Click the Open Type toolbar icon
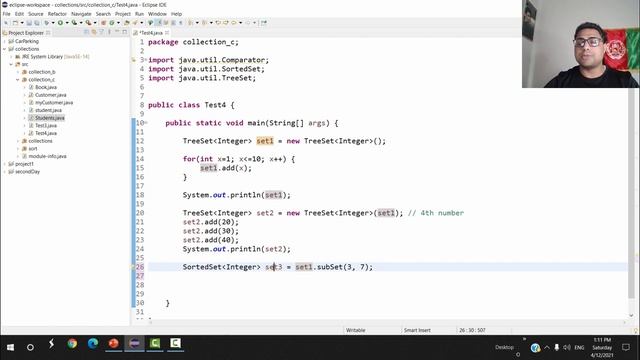The image size is (640, 360). (127, 23)
